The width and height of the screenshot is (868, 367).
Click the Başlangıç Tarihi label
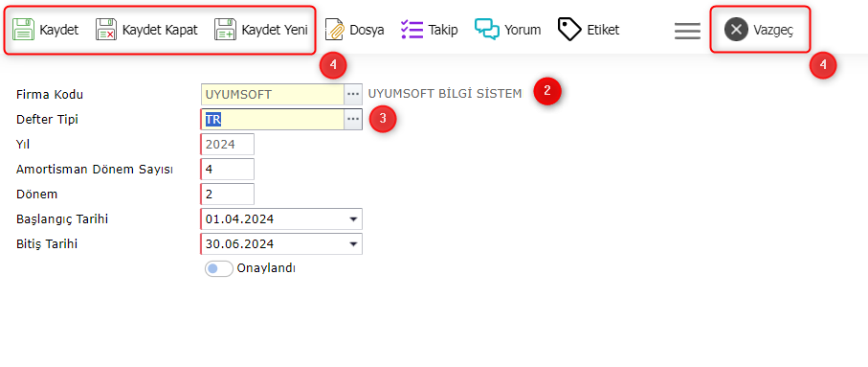point(62,219)
